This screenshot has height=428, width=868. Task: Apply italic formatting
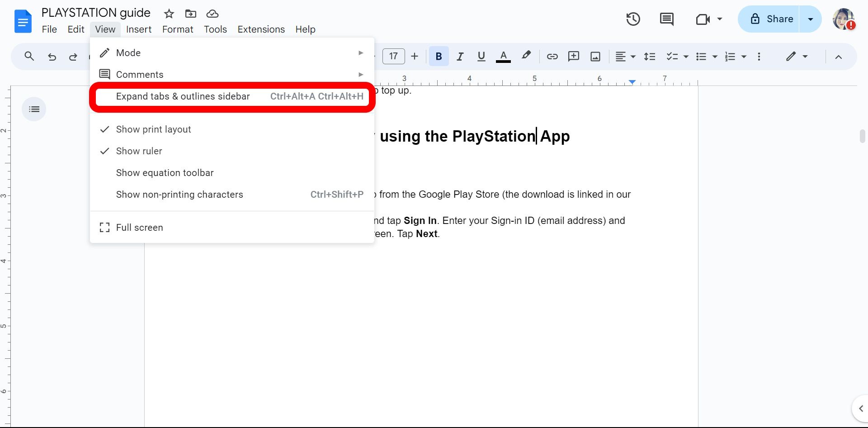pyautogui.click(x=460, y=56)
